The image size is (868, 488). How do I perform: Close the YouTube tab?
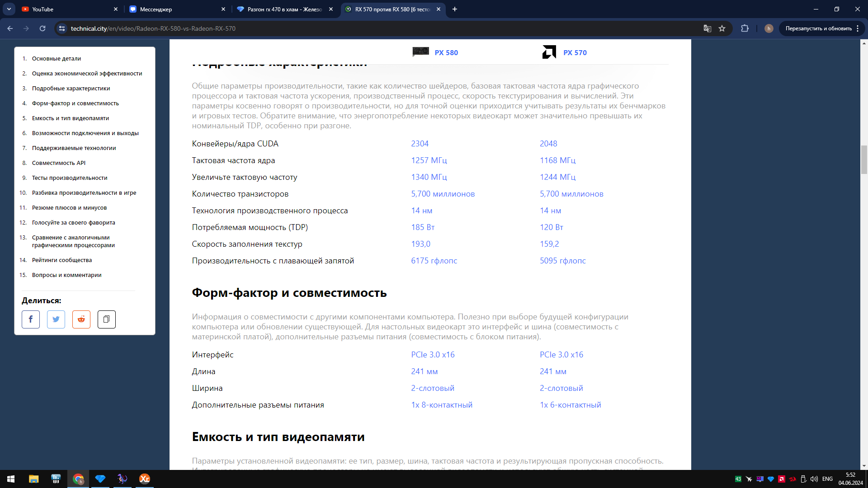click(116, 9)
